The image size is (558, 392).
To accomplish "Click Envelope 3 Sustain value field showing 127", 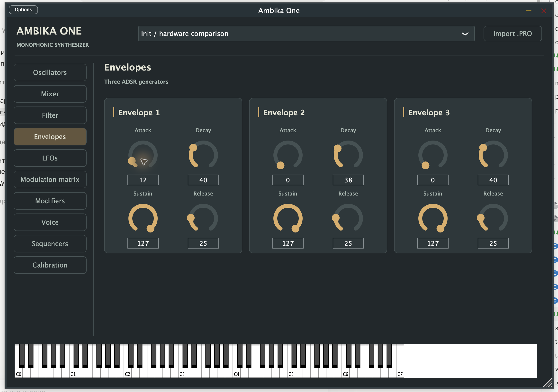I will [x=433, y=243].
